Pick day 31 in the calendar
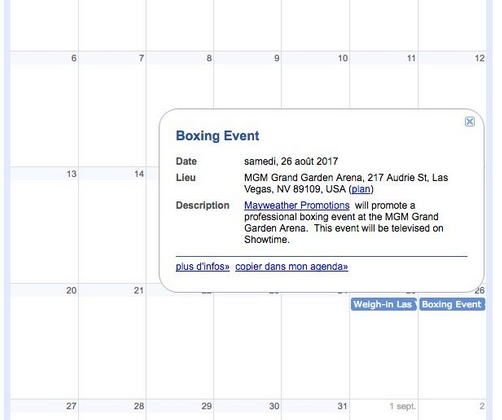The image size is (502, 420). [x=342, y=406]
